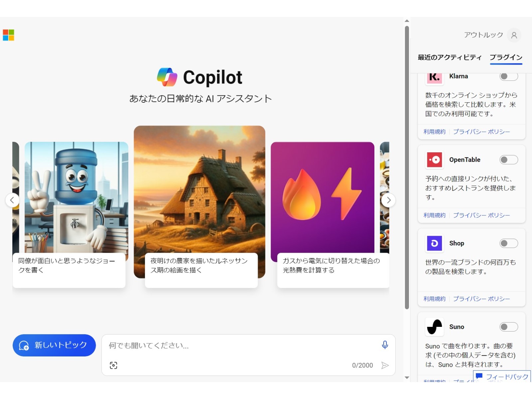Image resolution: width=532 pixels, height=399 pixels.
Task: Show next carousel suggestions with right chevron
Action: [388, 200]
